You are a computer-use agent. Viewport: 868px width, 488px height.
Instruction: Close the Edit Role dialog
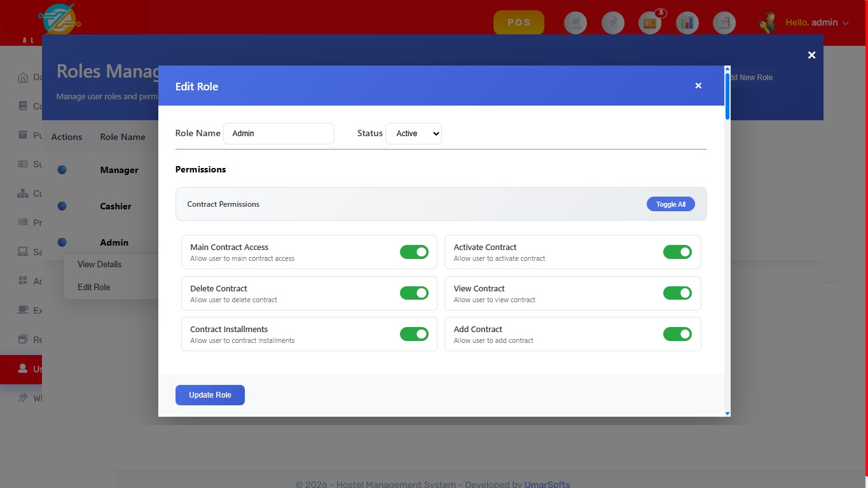[698, 86]
